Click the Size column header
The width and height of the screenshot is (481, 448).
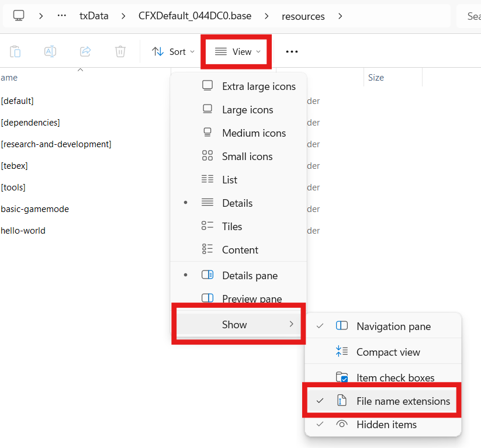pos(376,78)
